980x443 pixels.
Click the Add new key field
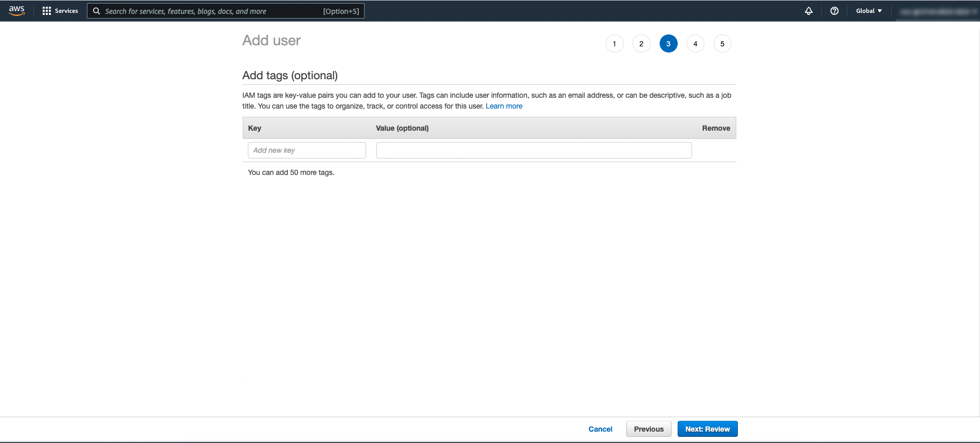click(307, 150)
